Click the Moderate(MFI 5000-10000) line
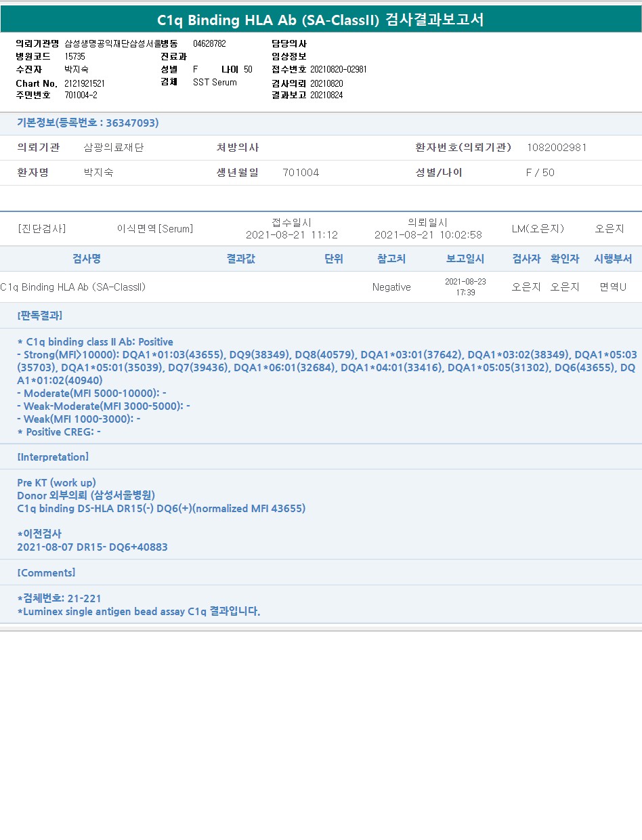 click(91, 393)
